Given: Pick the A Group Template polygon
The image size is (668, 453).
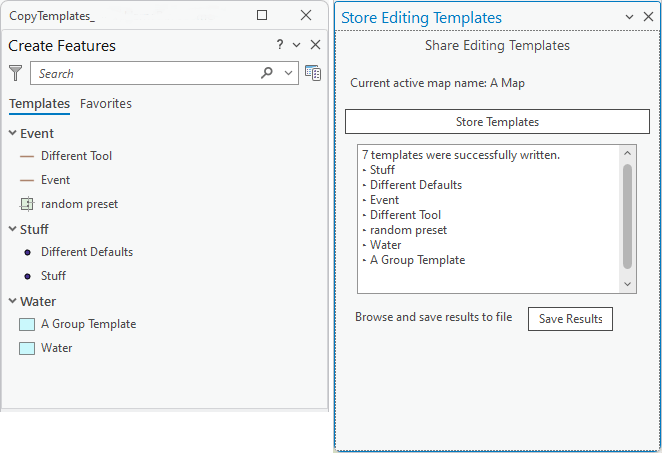Looking at the screenshot, I should (x=88, y=324).
